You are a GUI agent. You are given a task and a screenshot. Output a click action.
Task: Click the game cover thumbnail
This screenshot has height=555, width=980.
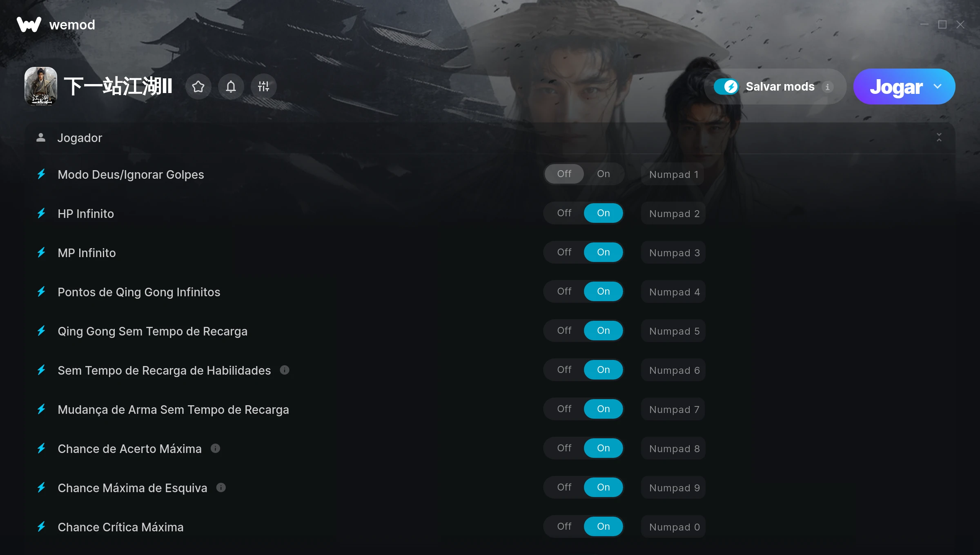click(41, 86)
